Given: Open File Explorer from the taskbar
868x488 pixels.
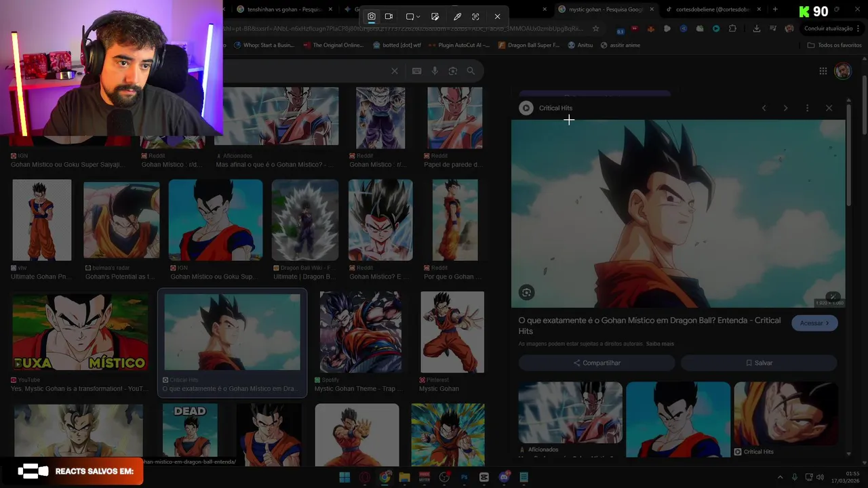Looking at the screenshot, I should pyautogui.click(x=405, y=477).
